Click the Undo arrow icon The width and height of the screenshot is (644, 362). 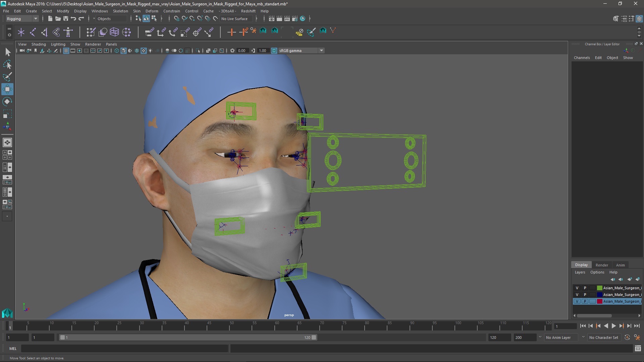click(73, 19)
